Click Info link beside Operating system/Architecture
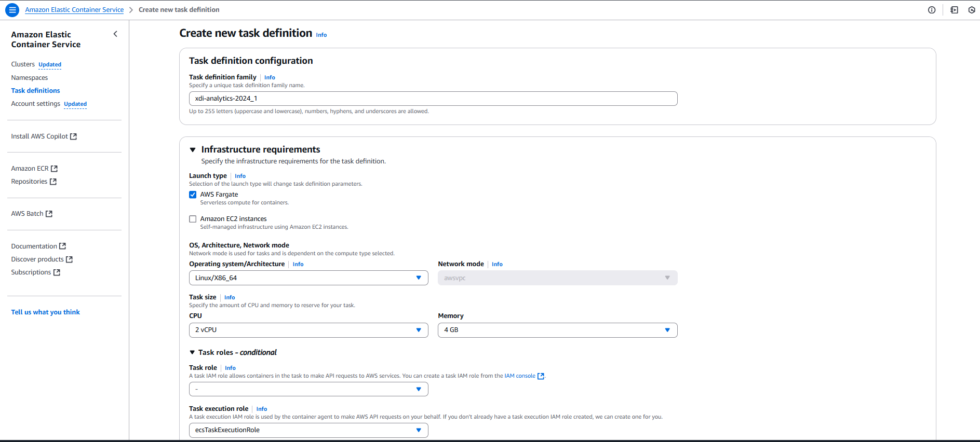Viewport: 980px width, 442px height. 298,265
